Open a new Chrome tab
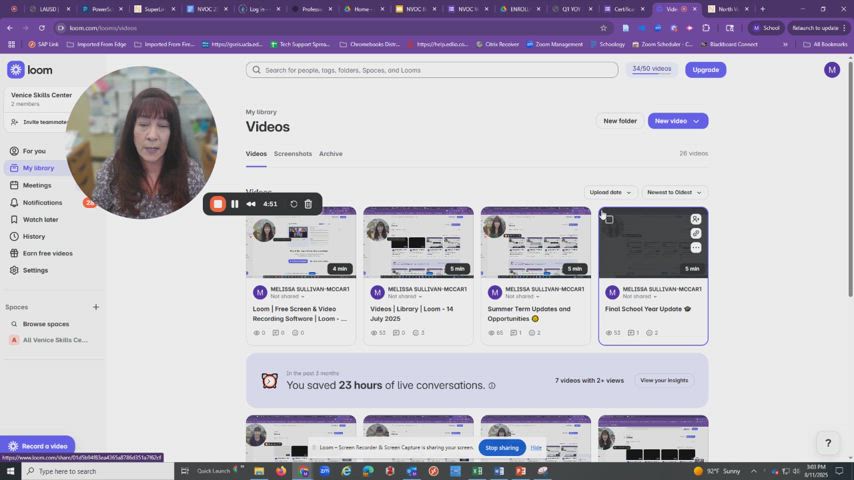The width and height of the screenshot is (854, 480). click(x=762, y=9)
